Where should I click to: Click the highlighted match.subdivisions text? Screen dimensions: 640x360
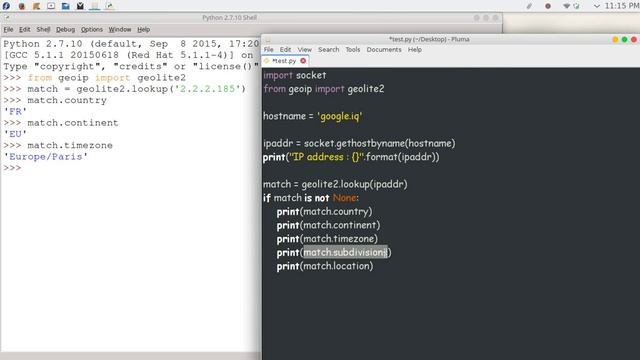(345, 253)
